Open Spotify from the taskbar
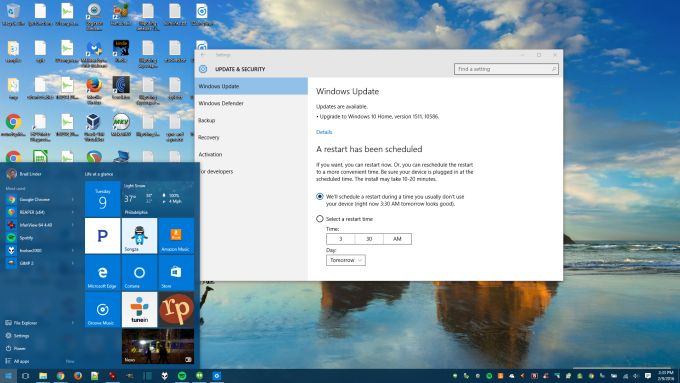Screen dimensions: 680x383 click(182, 376)
